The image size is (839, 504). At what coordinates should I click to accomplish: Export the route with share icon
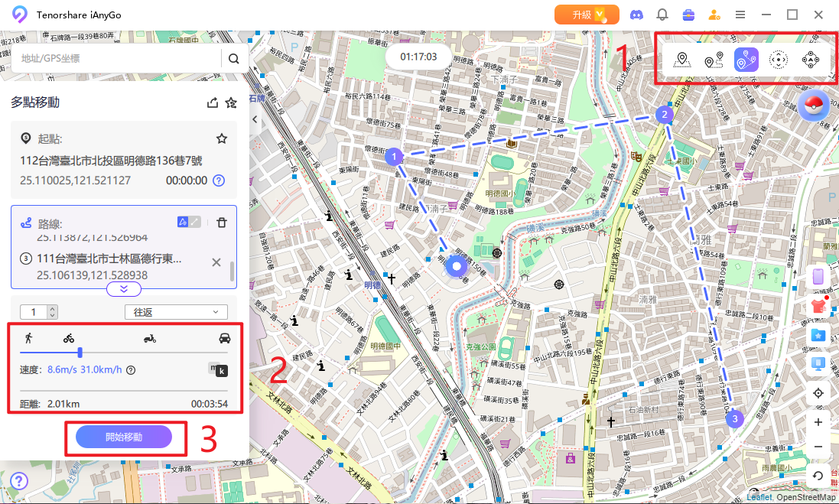(213, 102)
